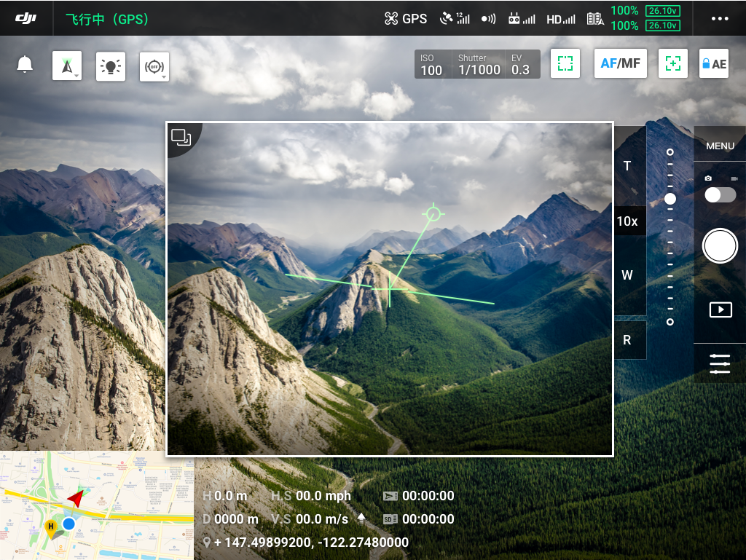Toggle the photo/video mode switch
Image resolution: width=746 pixels, height=560 pixels.
720,194
